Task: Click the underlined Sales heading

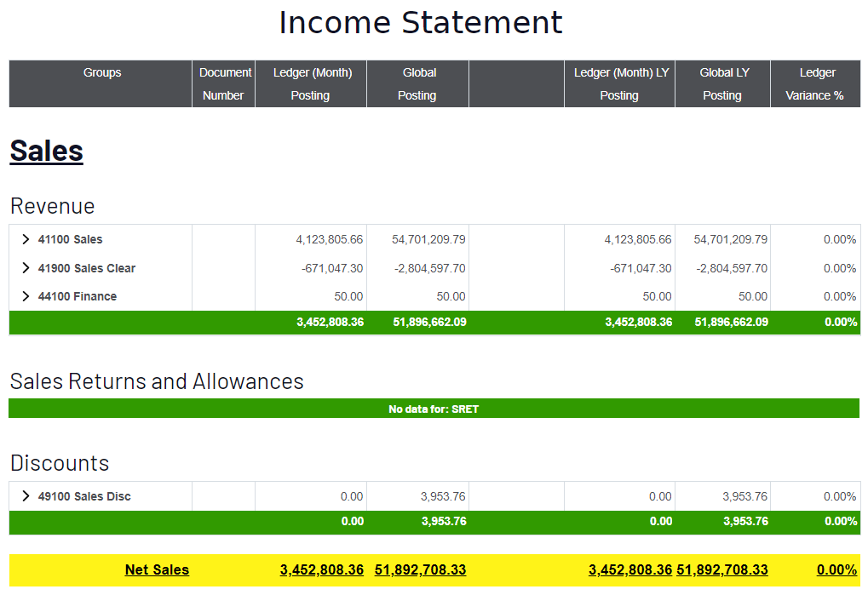Action: [x=47, y=151]
